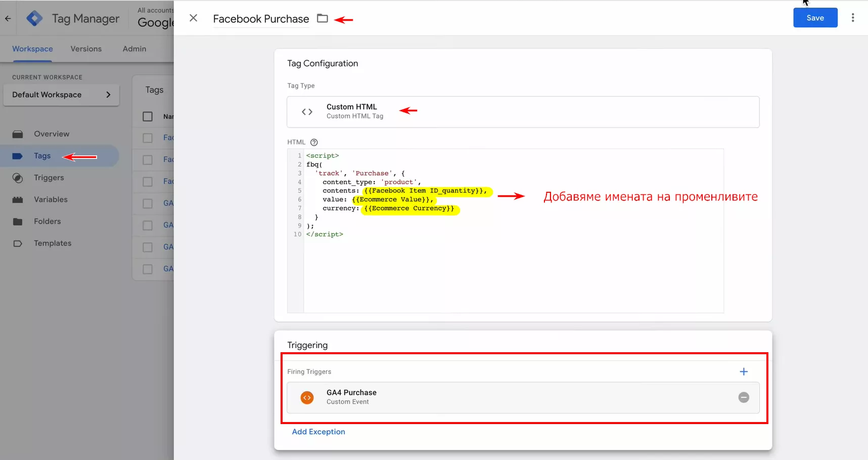Click the Variables film-strip icon
Viewport: 868px width, 460px height.
18,199
